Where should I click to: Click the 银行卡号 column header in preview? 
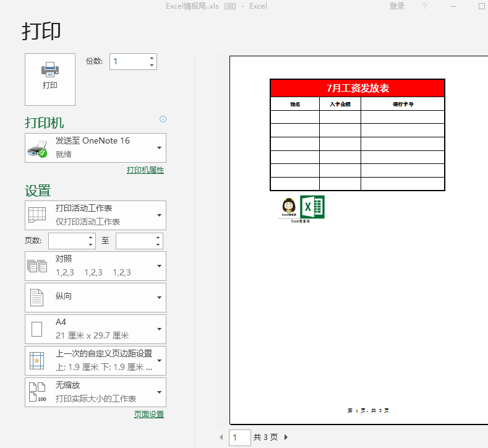coord(403,105)
